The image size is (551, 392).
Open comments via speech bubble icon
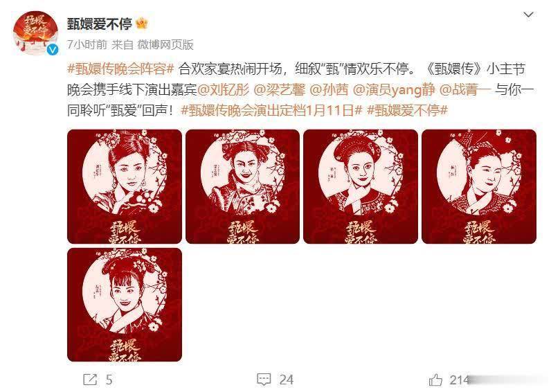pyautogui.click(x=264, y=380)
